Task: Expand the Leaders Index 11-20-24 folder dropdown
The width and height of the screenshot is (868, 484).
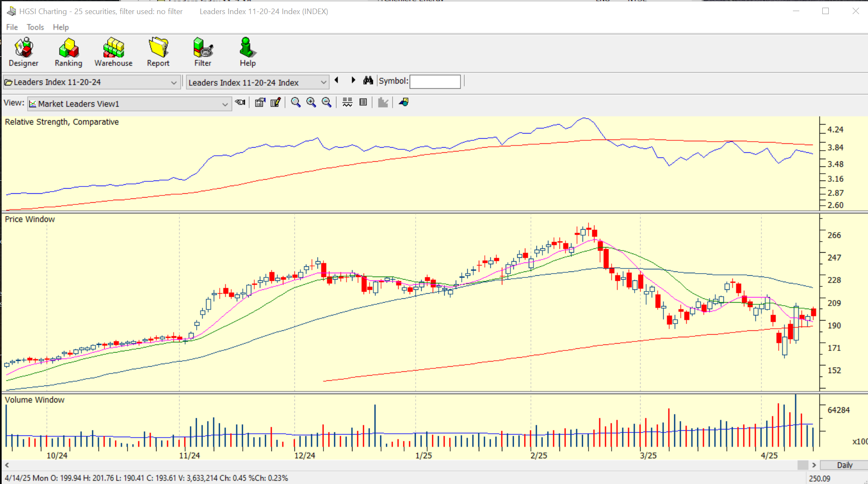Action: coord(174,82)
